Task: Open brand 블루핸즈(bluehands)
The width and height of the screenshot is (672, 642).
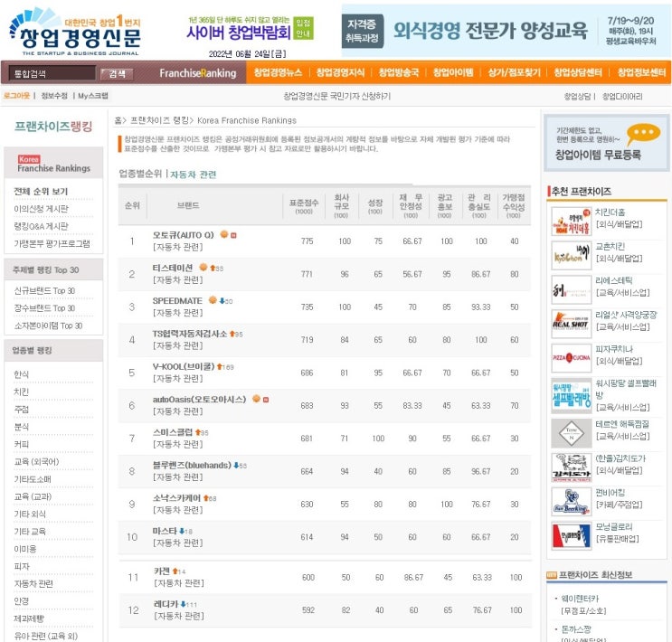Action: click(x=192, y=465)
